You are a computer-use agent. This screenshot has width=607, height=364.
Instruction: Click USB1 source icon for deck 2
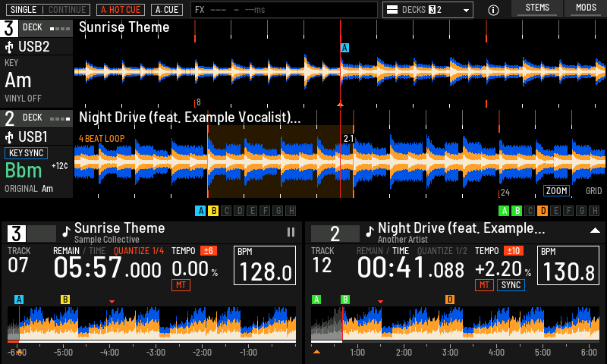pyautogui.click(x=9, y=137)
